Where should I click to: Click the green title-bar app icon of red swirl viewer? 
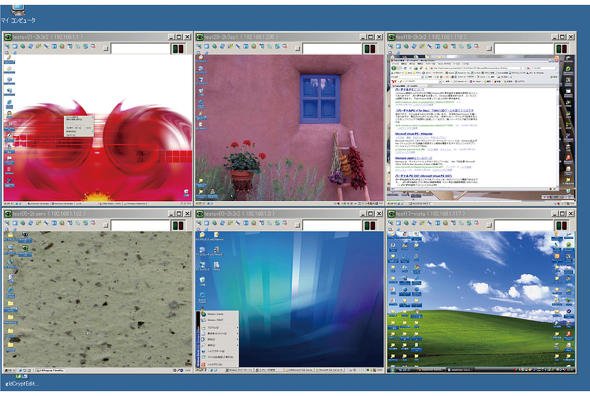click(x=8, y=37)
